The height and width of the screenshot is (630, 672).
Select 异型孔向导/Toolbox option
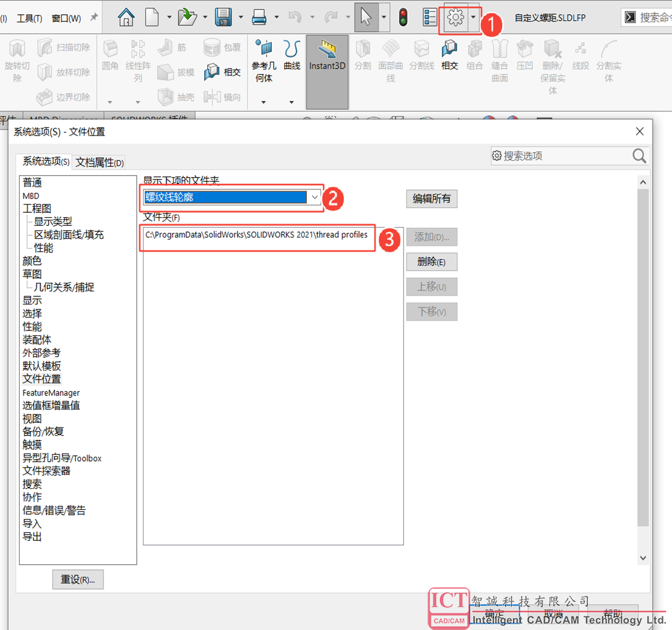(62, 458)
